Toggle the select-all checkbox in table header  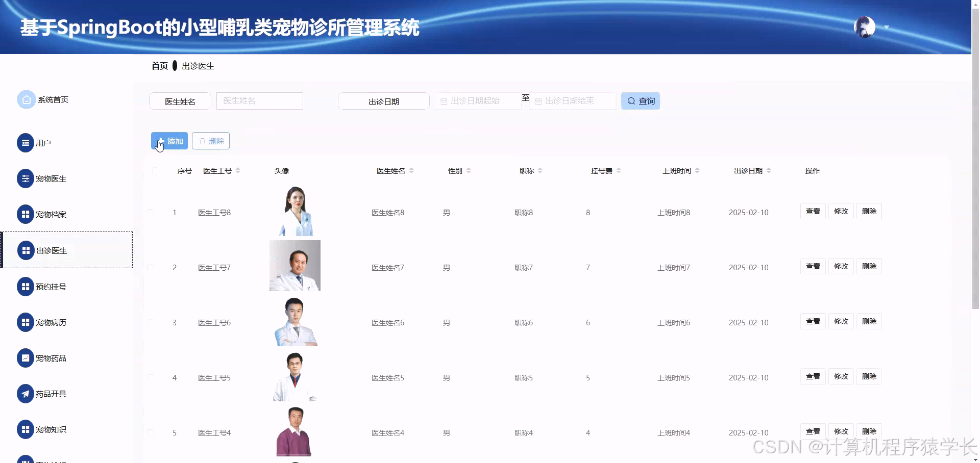(x=156, y=171)
